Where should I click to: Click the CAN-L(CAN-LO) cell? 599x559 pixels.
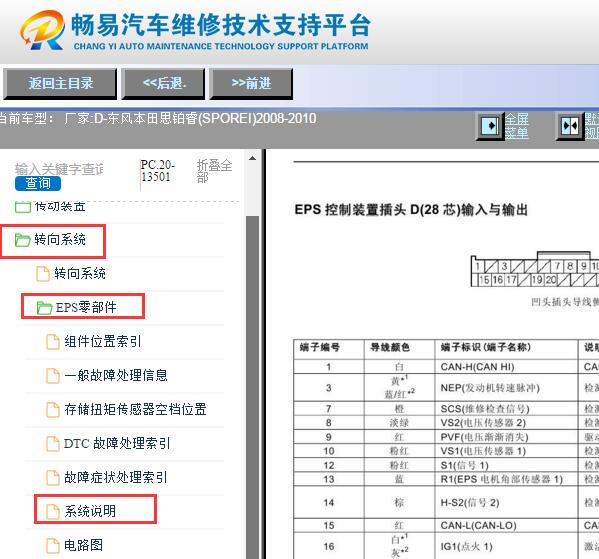tap(506, 525)
